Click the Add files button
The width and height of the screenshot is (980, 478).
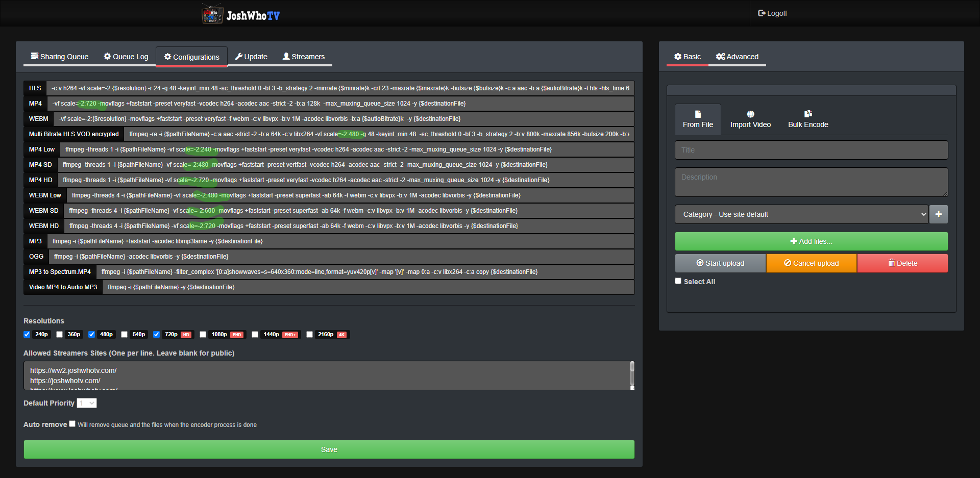[811, 241]
